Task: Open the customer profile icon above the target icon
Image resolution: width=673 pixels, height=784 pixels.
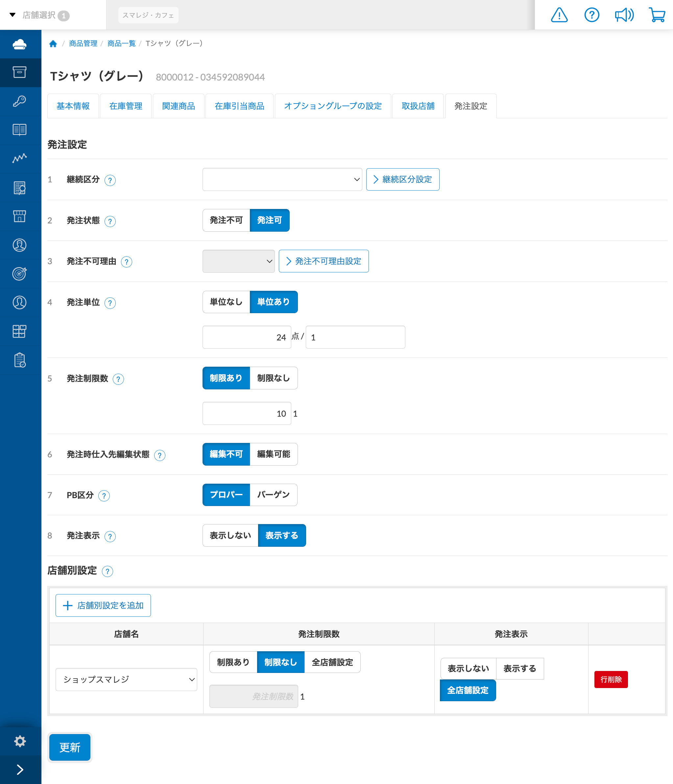Action: click(20, 245)
